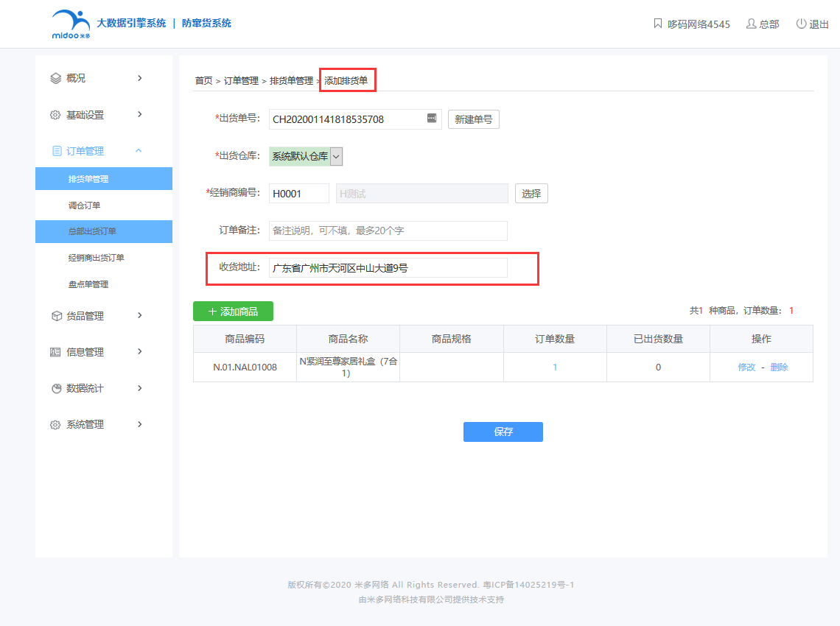Click the 货品管理 box icon
The width and height of the screenshot is (840, 626).
(57, 316)
